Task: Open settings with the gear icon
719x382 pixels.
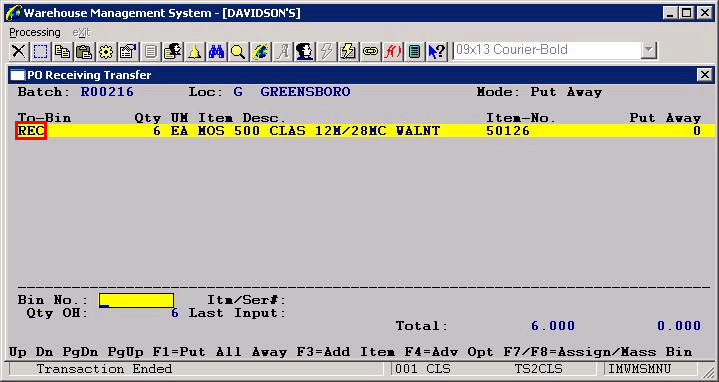Action: point(106,51)
